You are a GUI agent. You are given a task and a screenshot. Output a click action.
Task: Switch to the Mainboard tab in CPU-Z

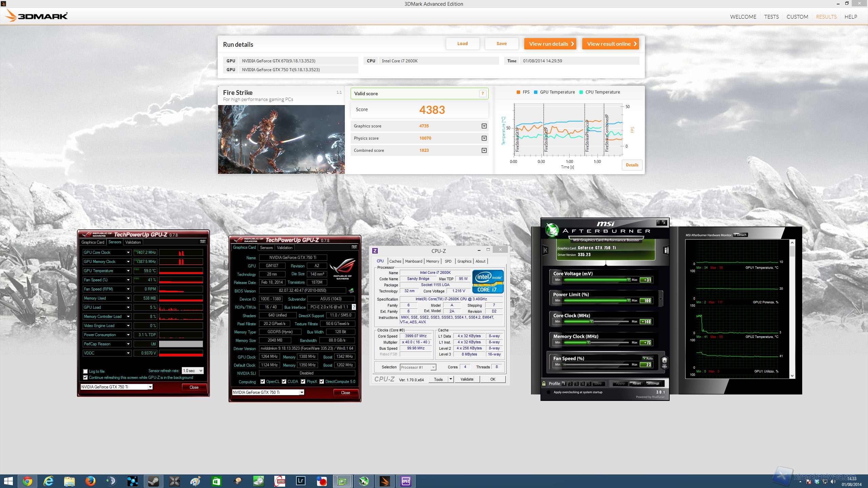(x=413, y=261)
